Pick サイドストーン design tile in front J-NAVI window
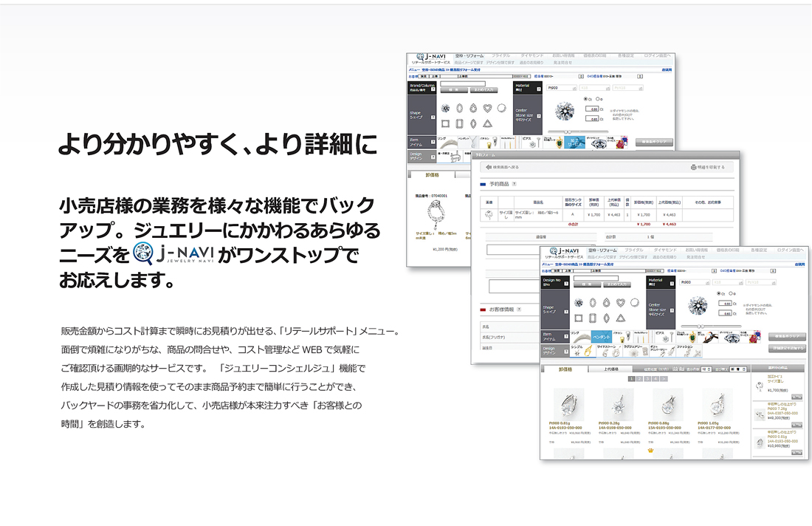The width and height of the screenshot is (812, 526). click(x=608, y=351)
